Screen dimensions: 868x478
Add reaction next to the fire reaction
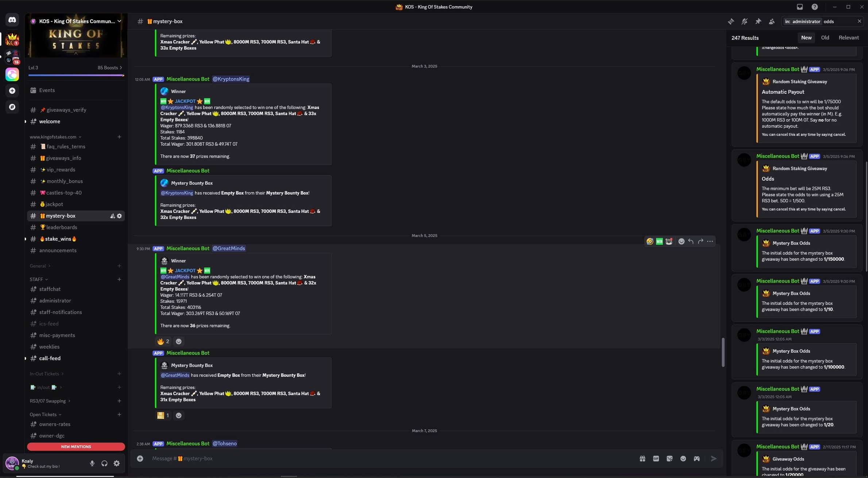click(x=179, y=341)
